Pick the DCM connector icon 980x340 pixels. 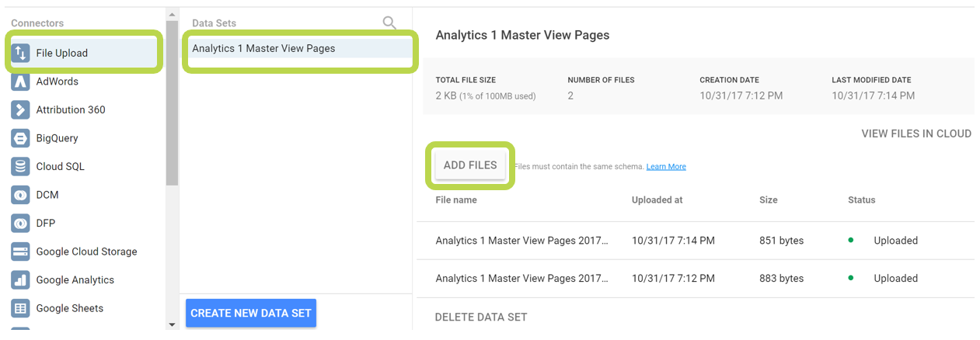(20, 195)
